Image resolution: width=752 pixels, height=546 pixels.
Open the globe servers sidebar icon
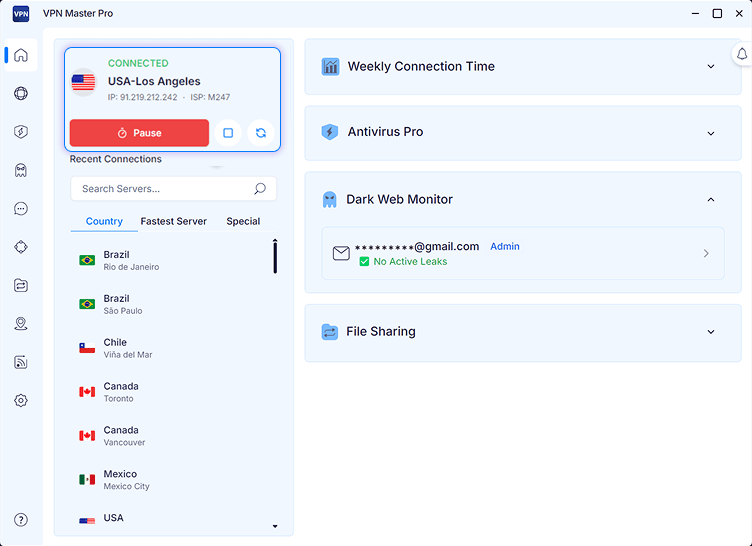pos(21,94)
